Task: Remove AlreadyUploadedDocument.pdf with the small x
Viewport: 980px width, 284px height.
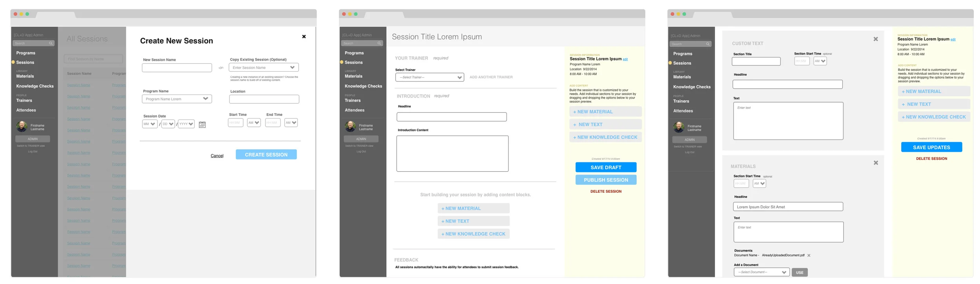Action: pyautogui.click(x=809, y=255)
